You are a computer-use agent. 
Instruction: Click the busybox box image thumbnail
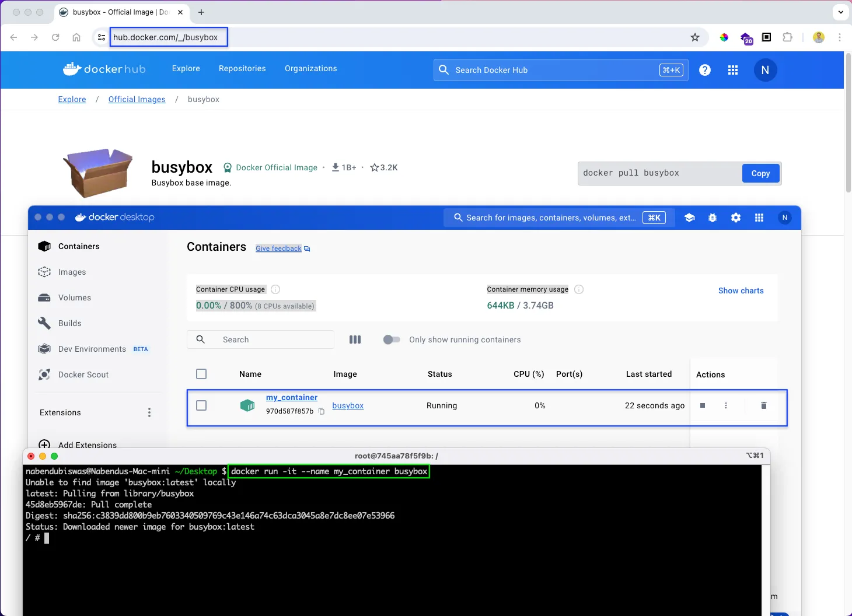(x=98, y=173)
